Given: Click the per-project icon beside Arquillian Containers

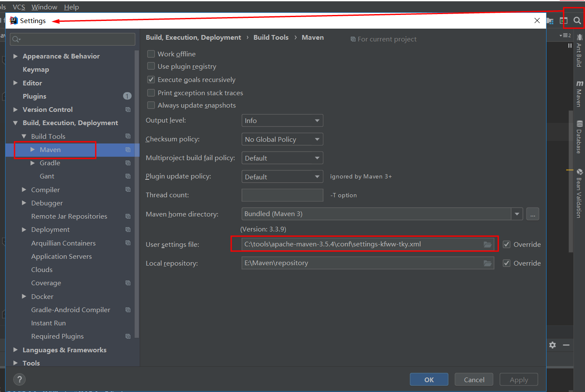Looking at the screenshot, I should 128,243.
